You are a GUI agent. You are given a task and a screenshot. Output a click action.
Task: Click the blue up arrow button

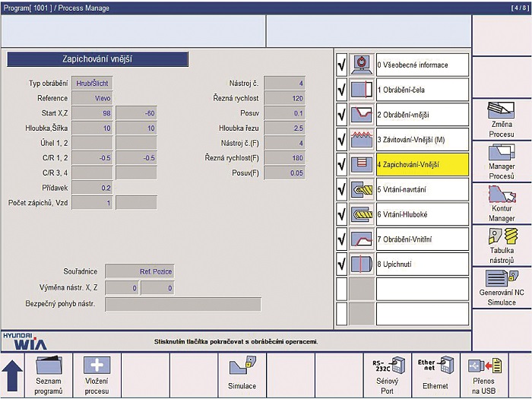13,375
